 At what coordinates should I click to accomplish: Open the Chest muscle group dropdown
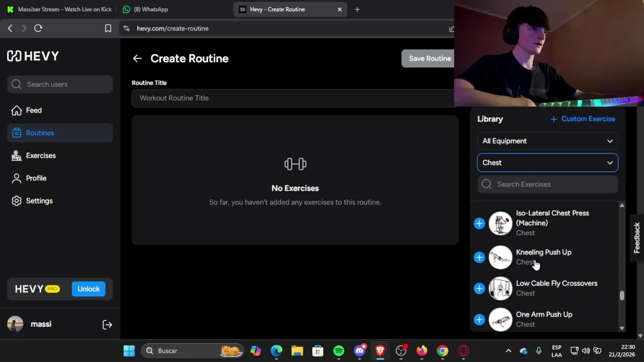[547, 162]
